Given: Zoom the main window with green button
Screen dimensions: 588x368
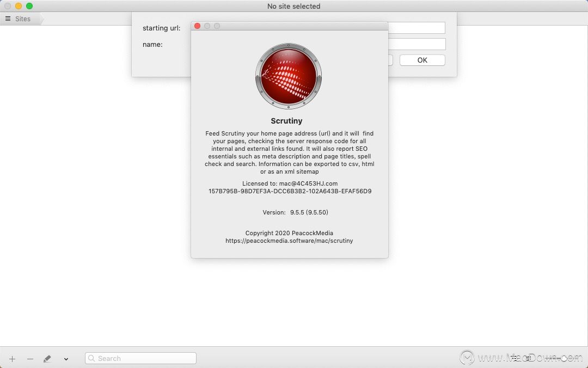Looking at the screenshot, I should 29,6.
